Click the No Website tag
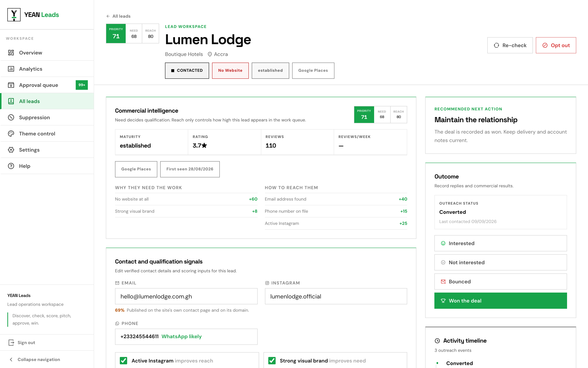The image size is (588, 368). (x=230, y=71)
